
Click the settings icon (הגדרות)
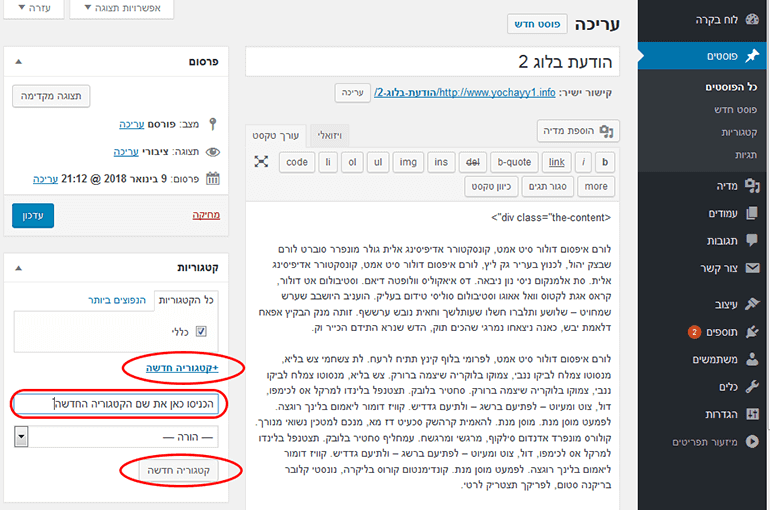[x=752, y=414]
